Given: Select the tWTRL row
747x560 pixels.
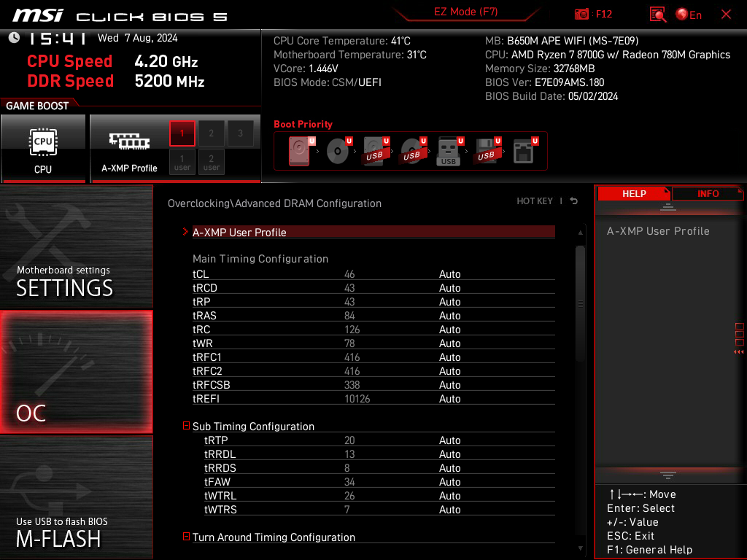Looking at the screenshot, I should pos(379,495).
